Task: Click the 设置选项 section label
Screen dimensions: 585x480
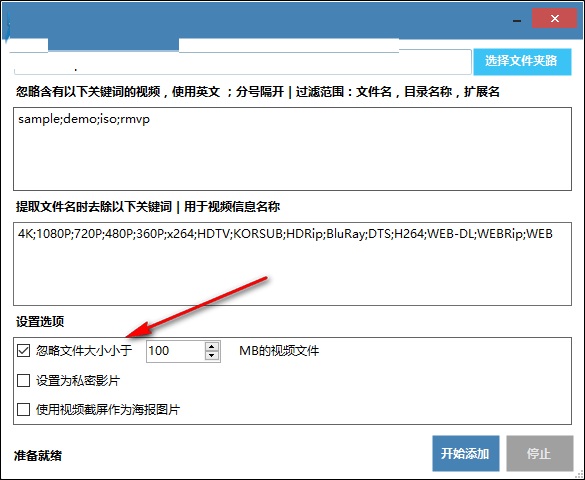Action: [x=40, y=321]
